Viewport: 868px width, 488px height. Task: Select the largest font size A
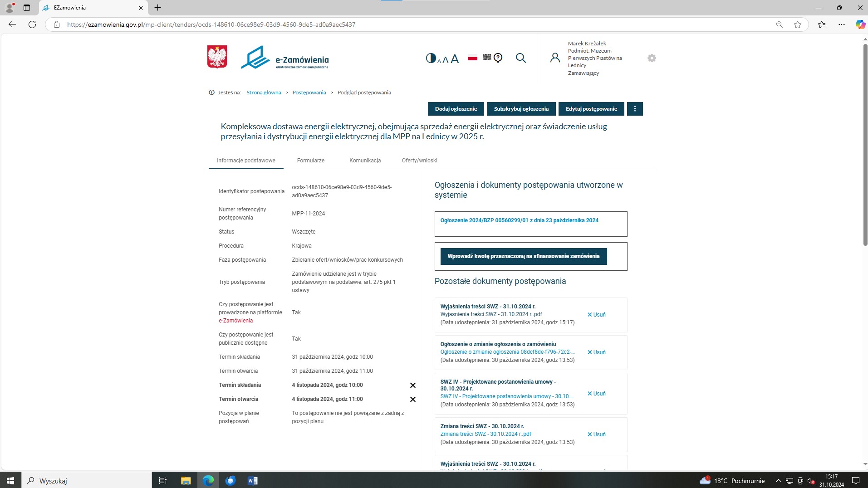[455, 59]
